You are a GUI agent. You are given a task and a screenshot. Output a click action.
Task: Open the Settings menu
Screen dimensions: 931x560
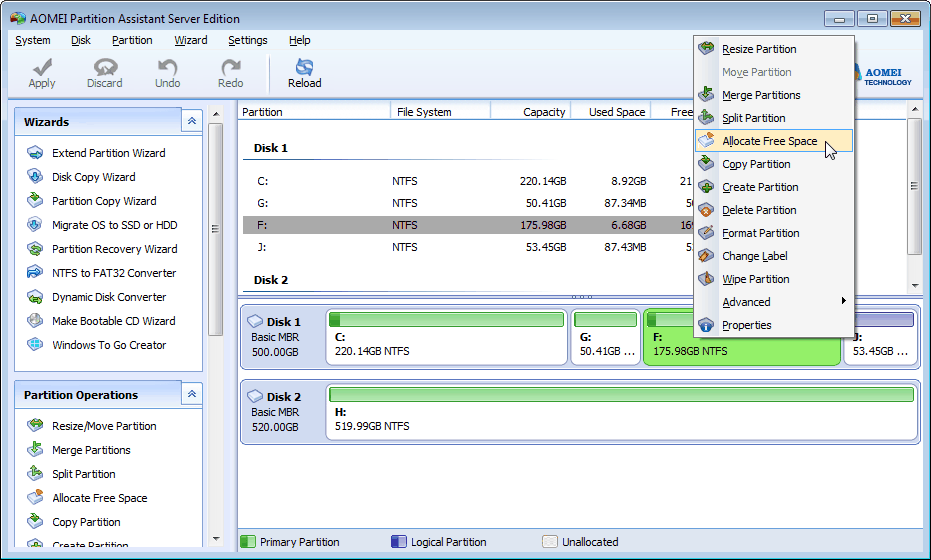click(x=248, y=40)
